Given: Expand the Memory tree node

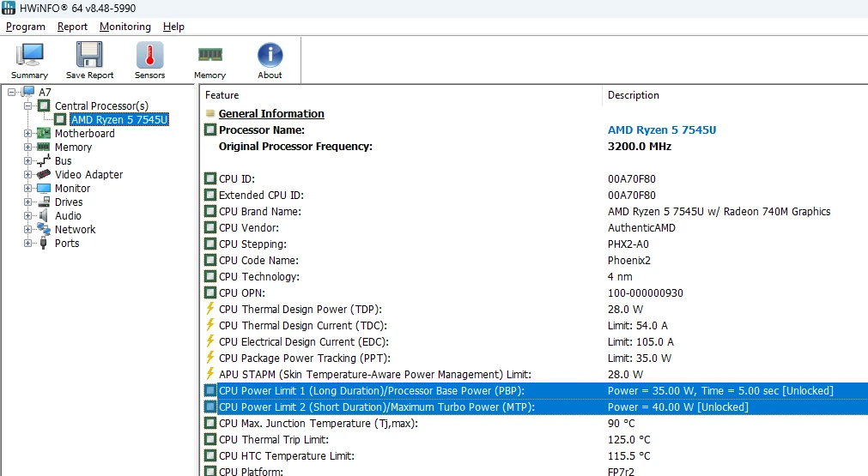Looking at the screenshot, I should pyautogui.click(x=27, y=147).
